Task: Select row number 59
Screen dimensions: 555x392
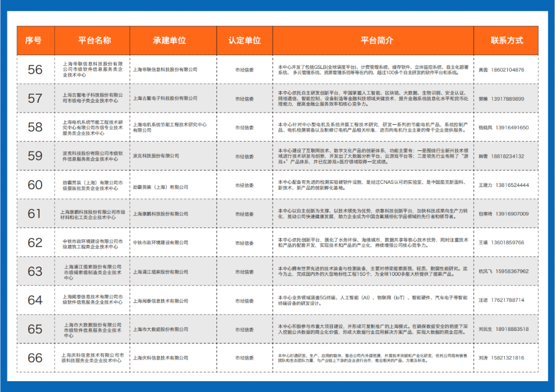Action: [35, 156]
